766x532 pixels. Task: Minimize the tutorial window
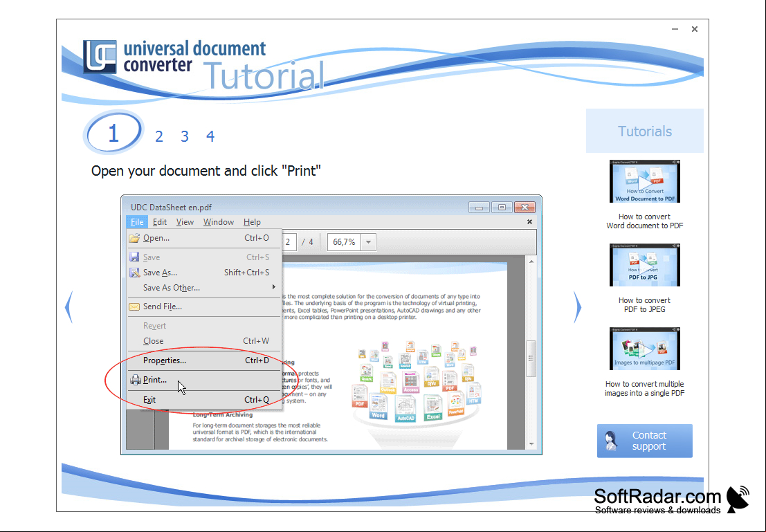(x=675, y=29)
